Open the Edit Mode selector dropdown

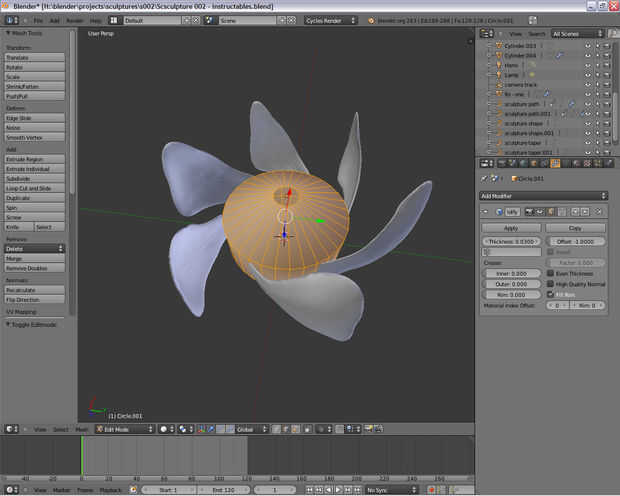pyautogui.click(x=123, y=429)
